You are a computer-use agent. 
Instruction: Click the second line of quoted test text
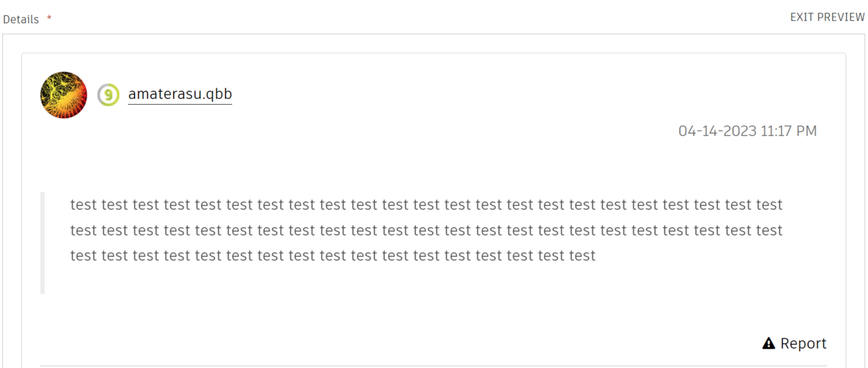tap(426, 231)
